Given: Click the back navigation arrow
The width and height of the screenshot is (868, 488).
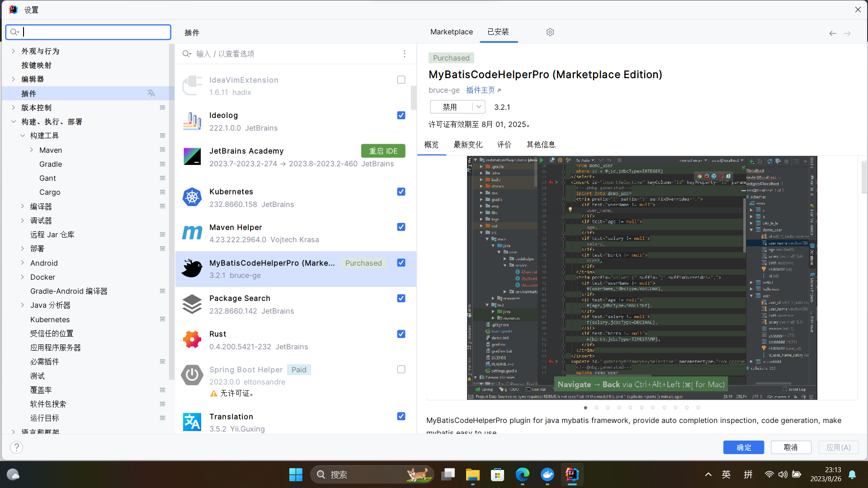Looking at the screenshot, I should (x=832, y=33).
